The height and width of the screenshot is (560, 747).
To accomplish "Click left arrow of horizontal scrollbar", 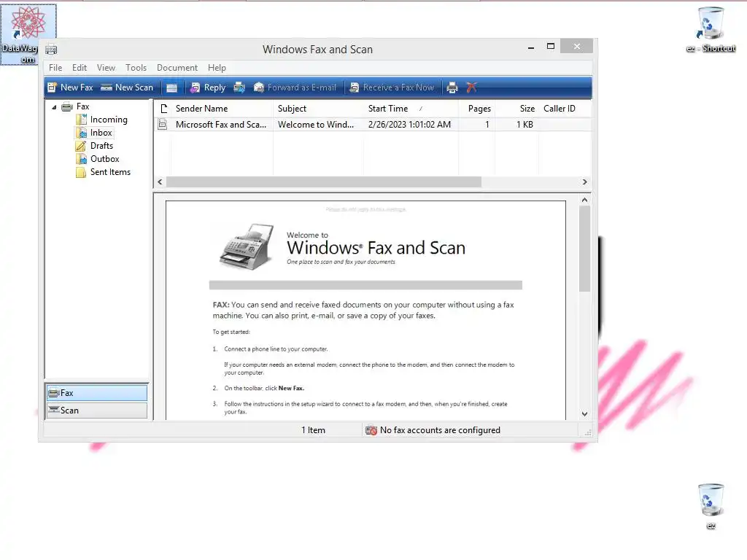I will point(160,182).
